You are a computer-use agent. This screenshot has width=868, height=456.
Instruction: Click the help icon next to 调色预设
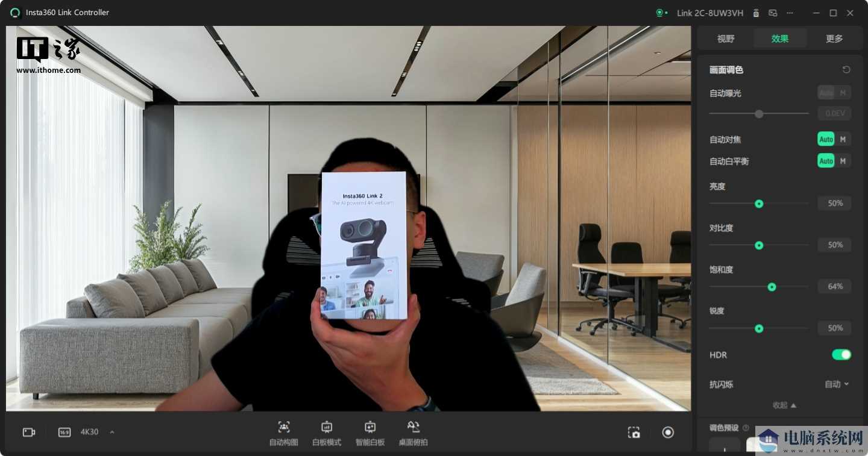pyautogui.click(x=746, y=428)
